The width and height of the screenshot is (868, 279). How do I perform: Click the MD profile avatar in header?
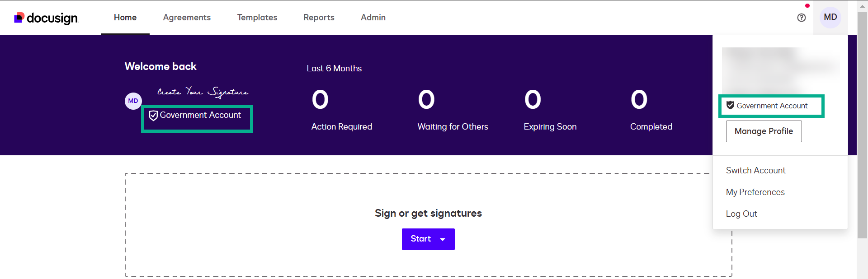pos(830,18)
